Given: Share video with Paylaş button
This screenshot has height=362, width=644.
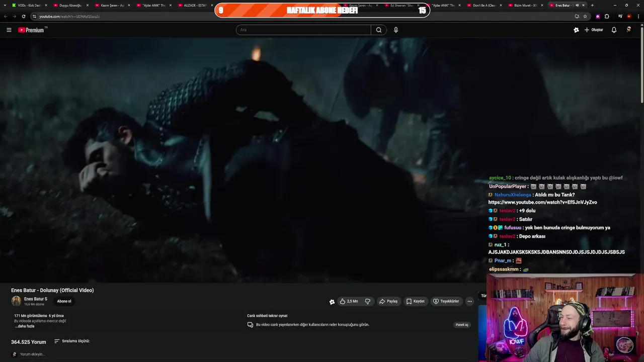Looking at the screenshot, I should point(388,301).
